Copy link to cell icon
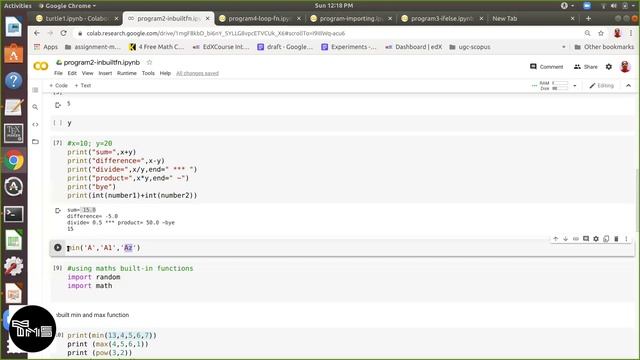 (x=576, y=239)
